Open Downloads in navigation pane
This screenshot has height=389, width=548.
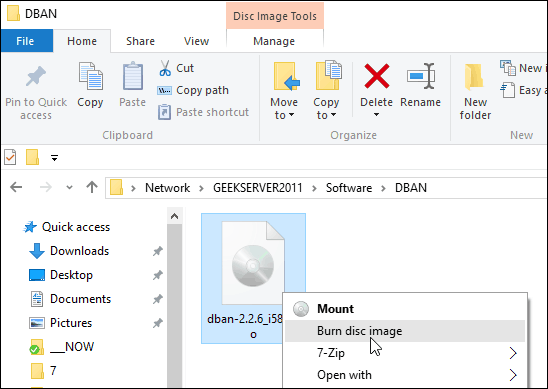tap(79, 251)
